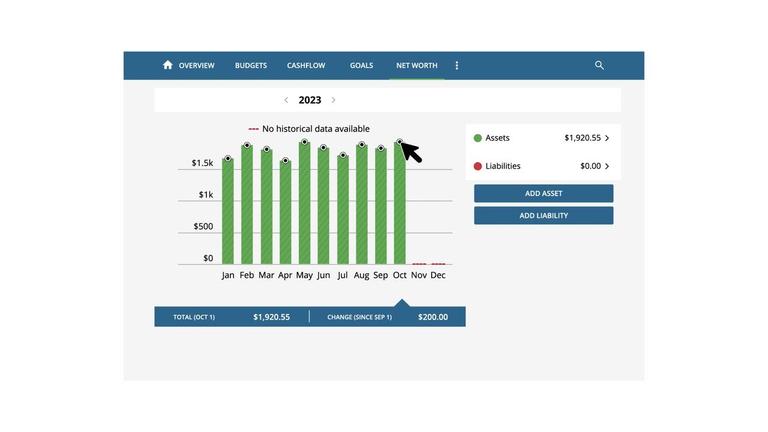Select the November marker in chart

(419, 263)
